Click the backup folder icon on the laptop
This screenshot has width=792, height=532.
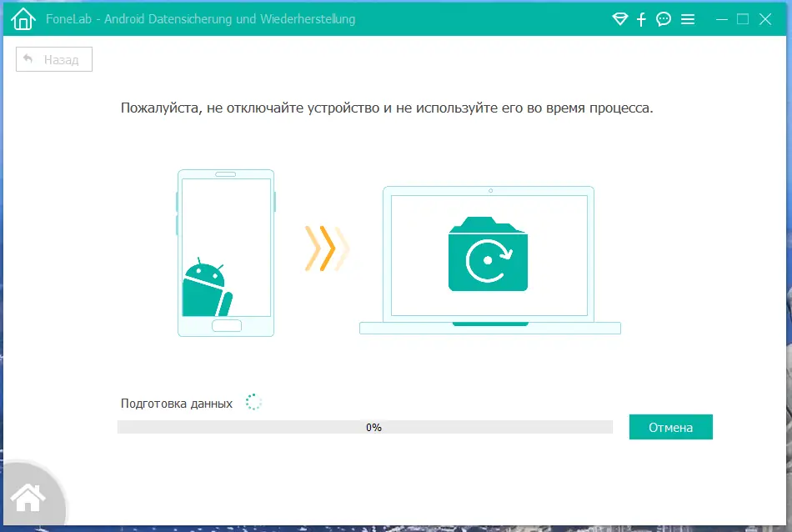[489, 254]
